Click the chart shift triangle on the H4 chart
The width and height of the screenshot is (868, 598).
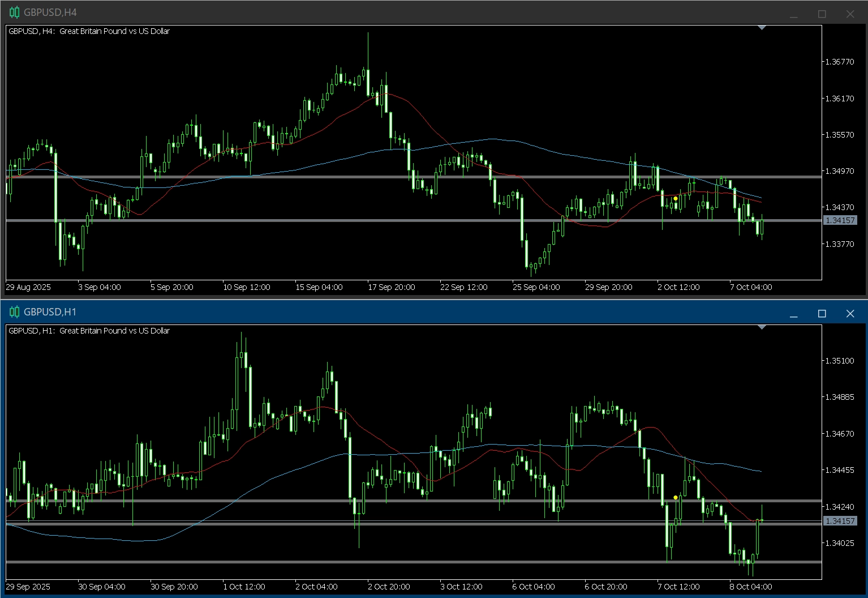click(x=762, y=27)
